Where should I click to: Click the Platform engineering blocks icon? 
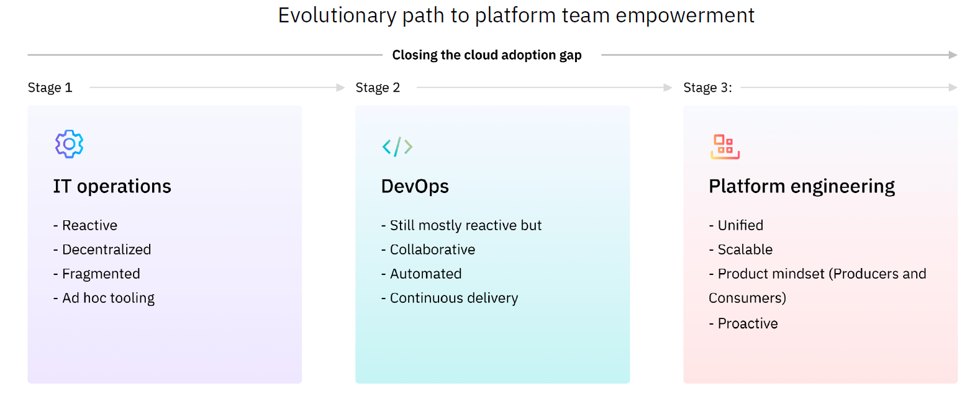tap(725, 147)
